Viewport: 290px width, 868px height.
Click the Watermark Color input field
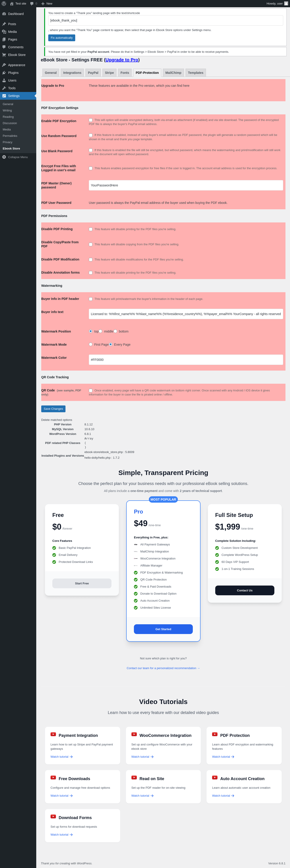(x=186, y=359)
